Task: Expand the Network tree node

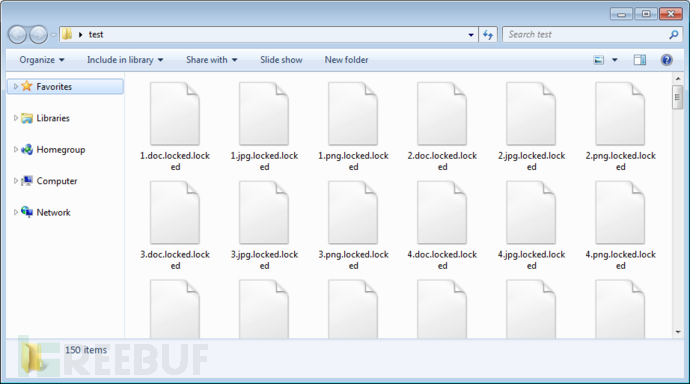Action: click(x=15, y=212)
